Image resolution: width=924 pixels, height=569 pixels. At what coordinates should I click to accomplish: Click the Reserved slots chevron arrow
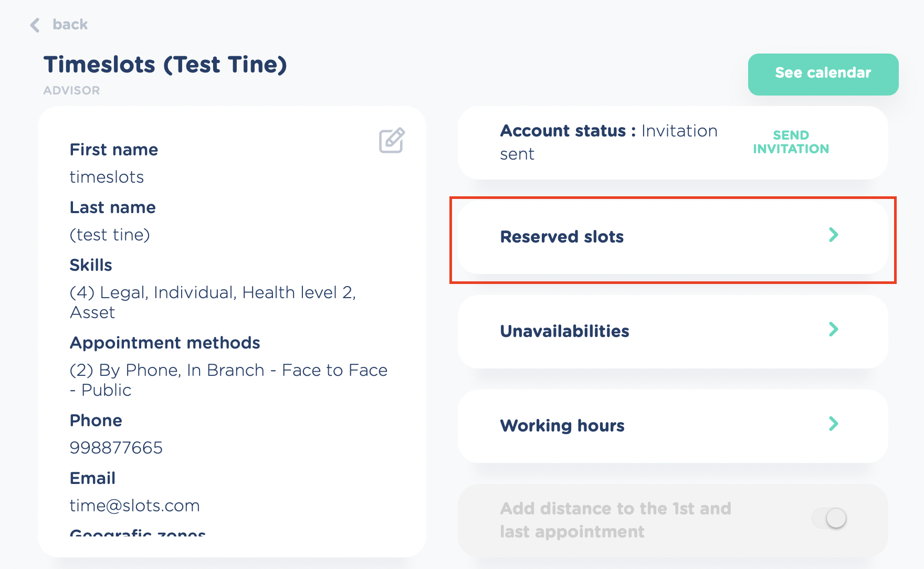[x=833, y=235]
